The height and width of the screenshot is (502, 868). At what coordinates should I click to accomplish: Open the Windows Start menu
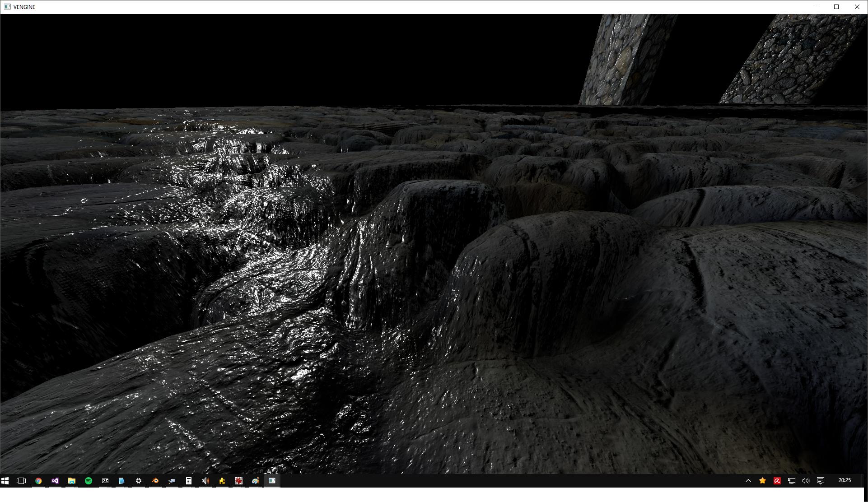pyautogui.click(x=5, y=481)
